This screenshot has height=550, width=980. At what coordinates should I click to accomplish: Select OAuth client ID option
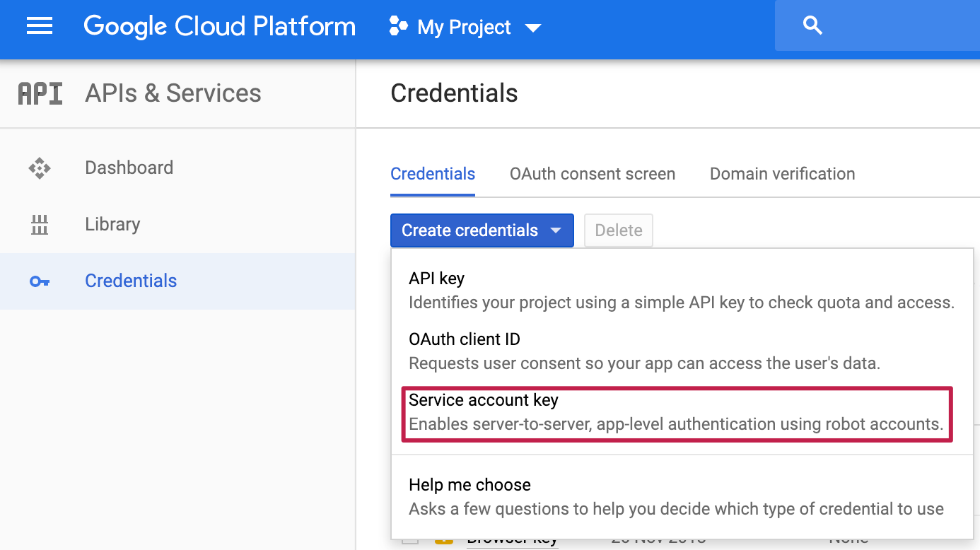[464, 339]
